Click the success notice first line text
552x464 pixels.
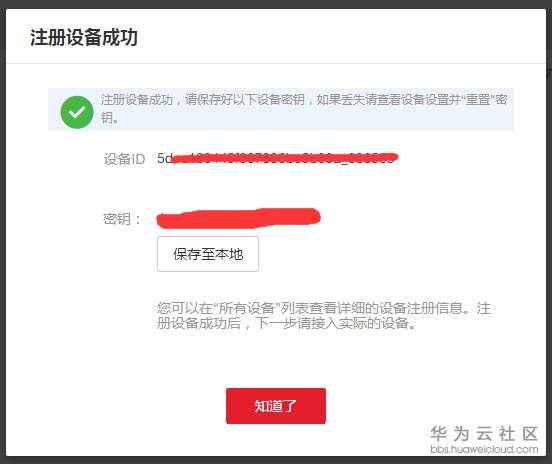click(304, 100)
